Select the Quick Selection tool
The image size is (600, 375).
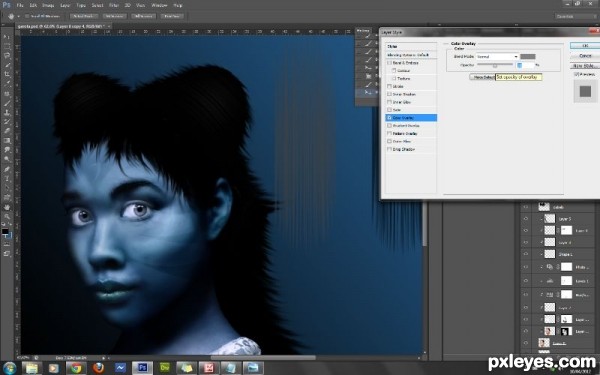[x=7, y=65]
